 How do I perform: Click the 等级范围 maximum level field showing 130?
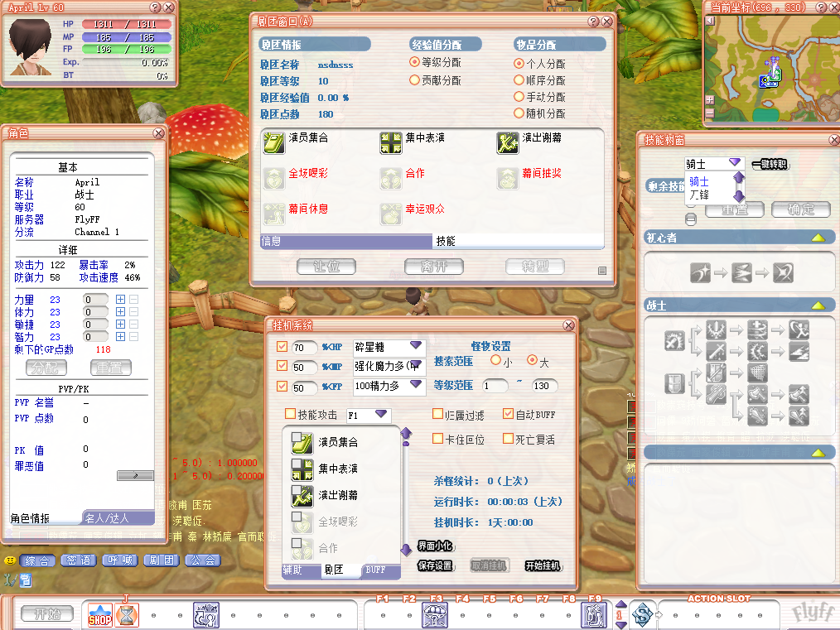(x=544, y=386)
